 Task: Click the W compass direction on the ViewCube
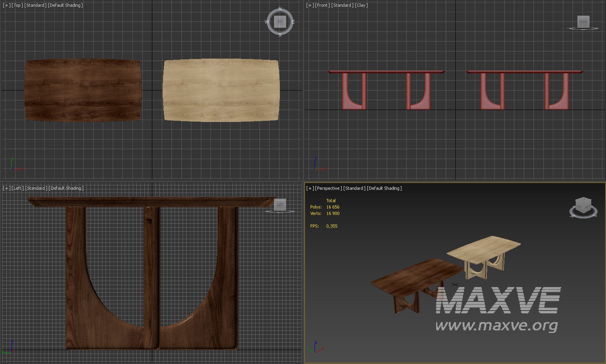click(x=267, y=22)
